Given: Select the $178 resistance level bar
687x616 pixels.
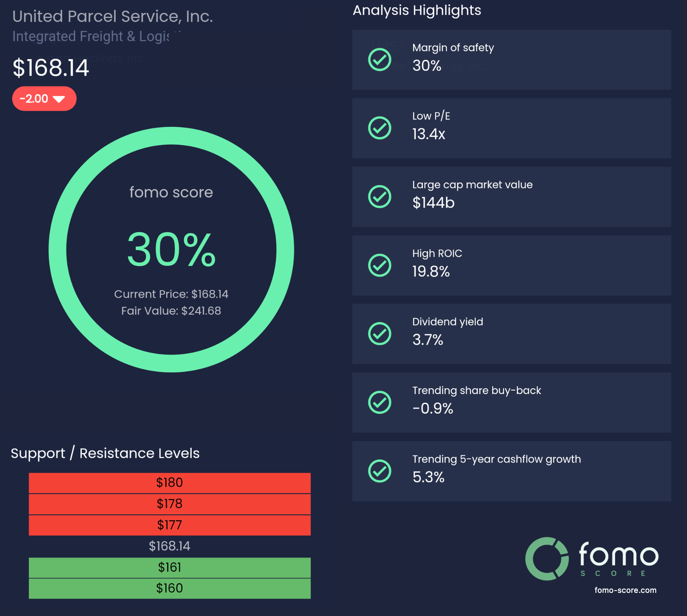Looking at the screenshot, I should click(x=169, y=504).
